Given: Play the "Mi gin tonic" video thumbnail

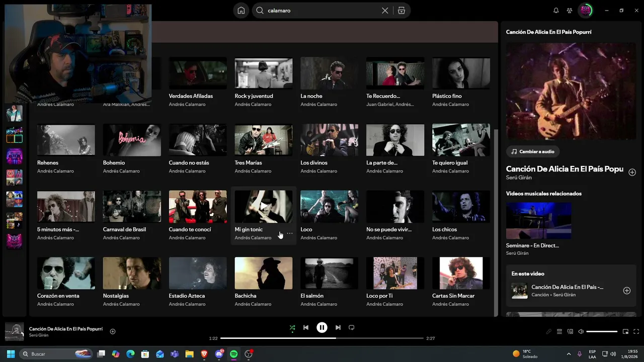Looking at the screenshot, I should [264, 207].
